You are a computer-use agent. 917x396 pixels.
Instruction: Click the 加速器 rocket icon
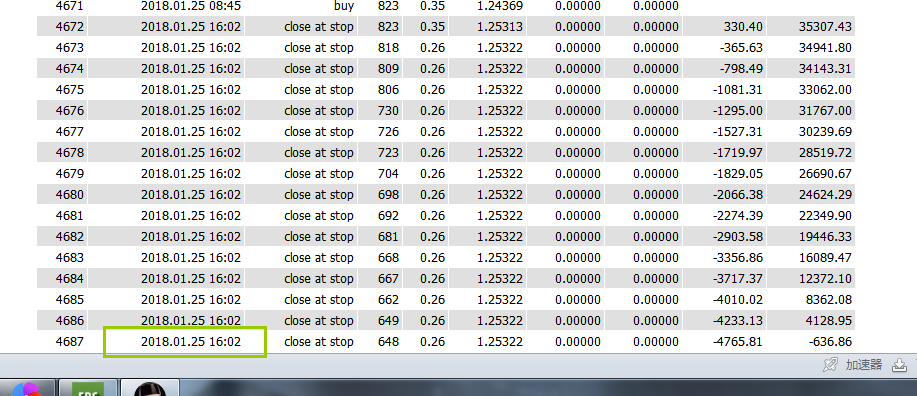point(829,366)
